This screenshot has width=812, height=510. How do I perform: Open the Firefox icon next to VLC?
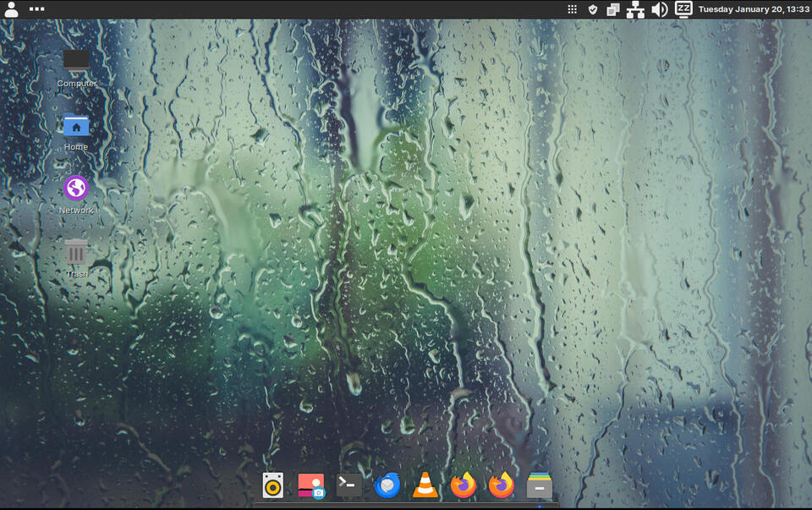464,485
